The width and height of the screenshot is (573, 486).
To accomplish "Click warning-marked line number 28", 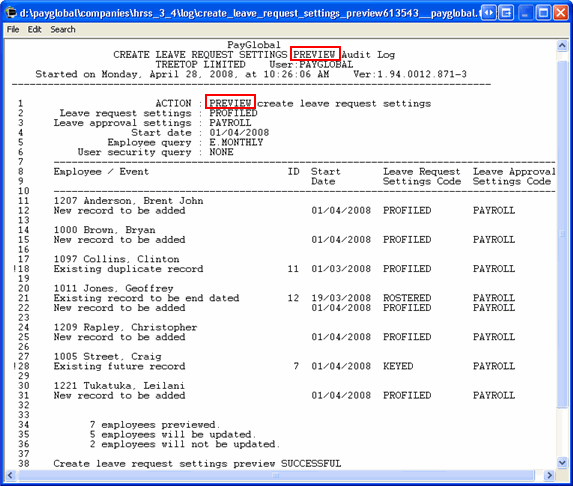I will pos(23,367).
